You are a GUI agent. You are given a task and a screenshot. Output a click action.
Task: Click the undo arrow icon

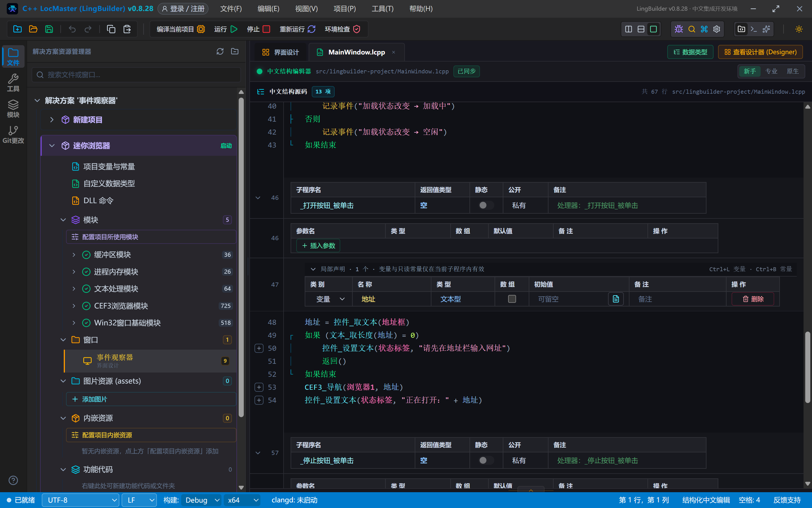coord(72,29)
